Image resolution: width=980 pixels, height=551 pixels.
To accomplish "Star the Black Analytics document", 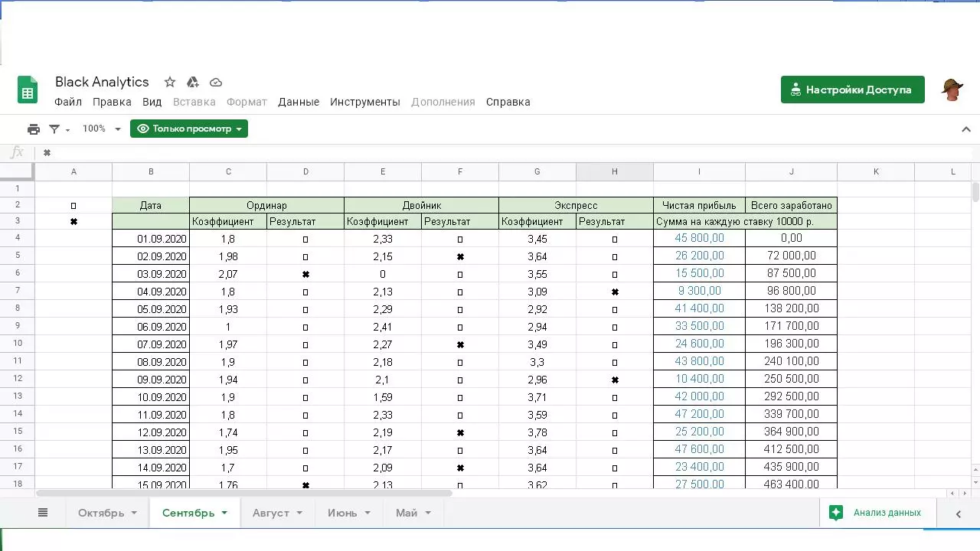I will pos(170,82).
